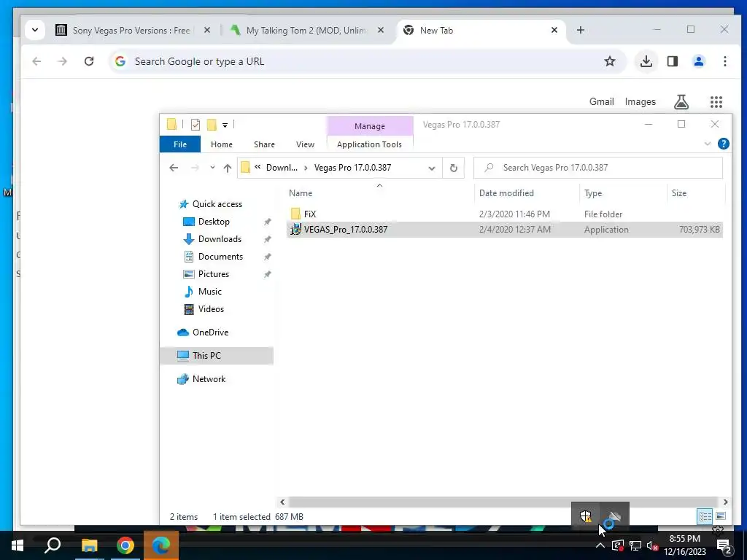
Task: Open Chrome profile icon
Action: pyautogui.click(x=698, y=61)
